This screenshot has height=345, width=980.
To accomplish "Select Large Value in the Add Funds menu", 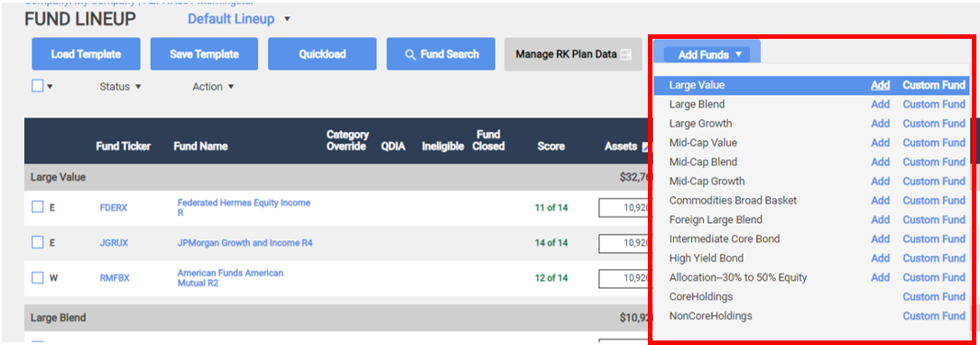I will point(697,85).
